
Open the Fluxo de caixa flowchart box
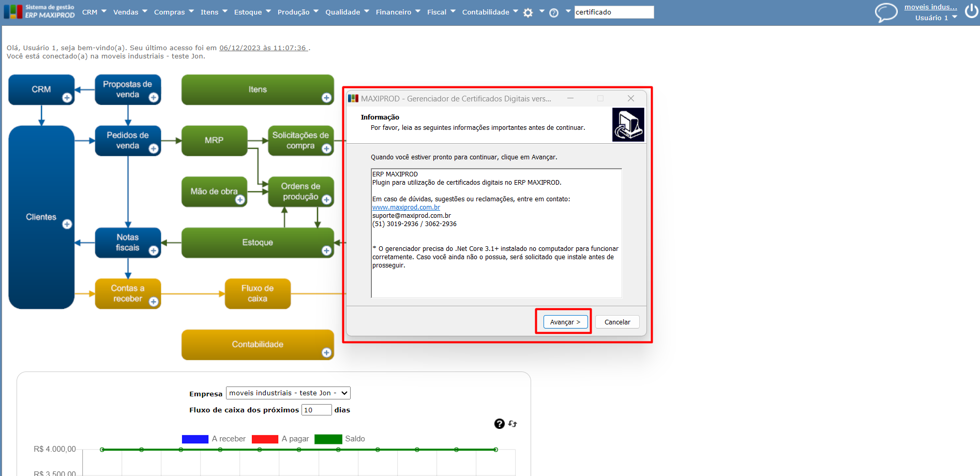click(x=258, y=293)
